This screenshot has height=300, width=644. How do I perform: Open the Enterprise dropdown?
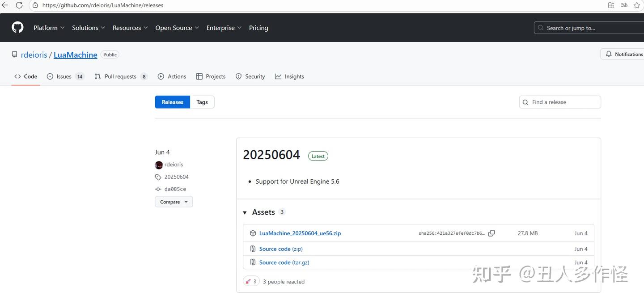tap(224, 28)
